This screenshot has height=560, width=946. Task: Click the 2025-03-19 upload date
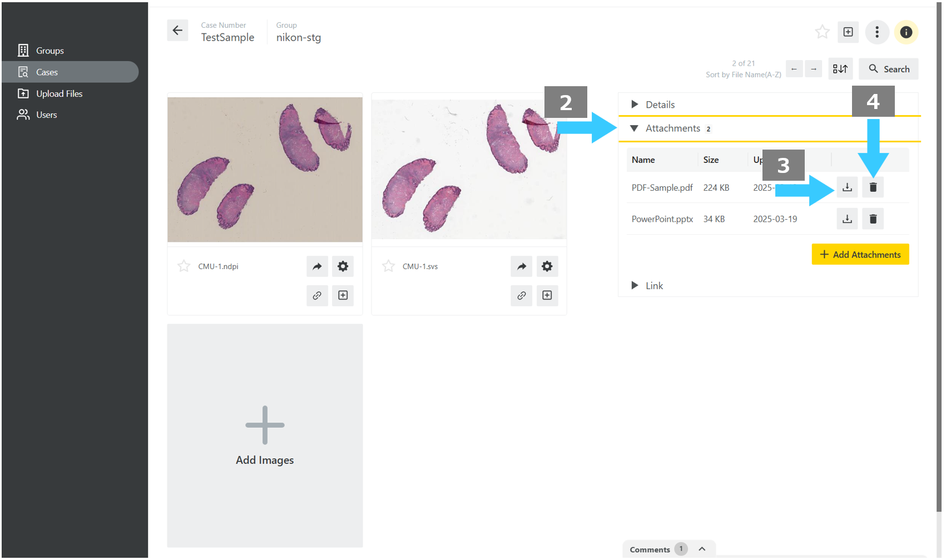click(775, 219)
